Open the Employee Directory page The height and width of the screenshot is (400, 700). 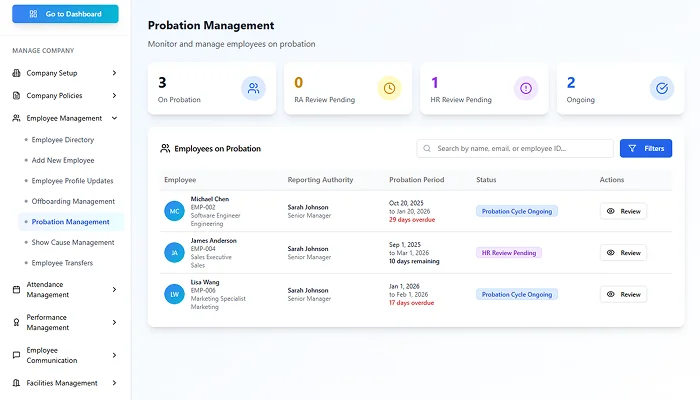[x=62, y=140]
